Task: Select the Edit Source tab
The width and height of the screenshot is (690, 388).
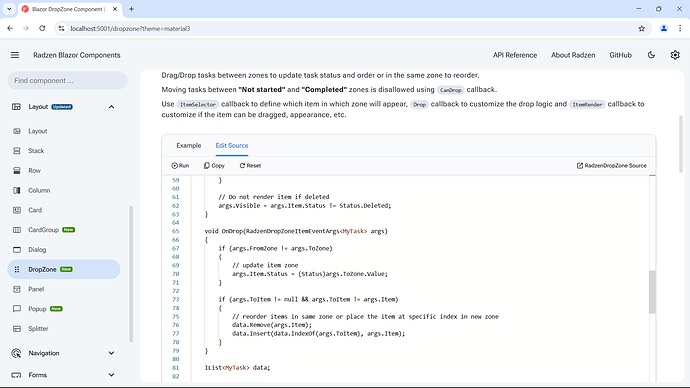Action: tap(232, 146)
